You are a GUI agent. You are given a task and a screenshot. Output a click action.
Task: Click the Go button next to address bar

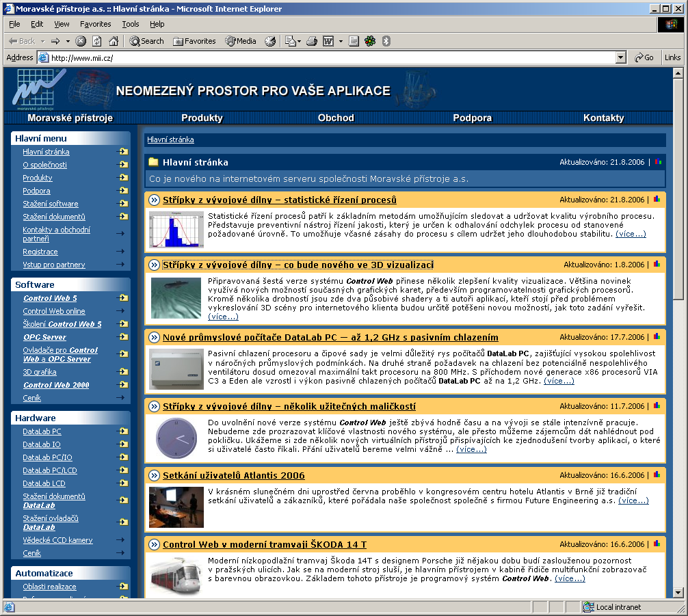644,58
